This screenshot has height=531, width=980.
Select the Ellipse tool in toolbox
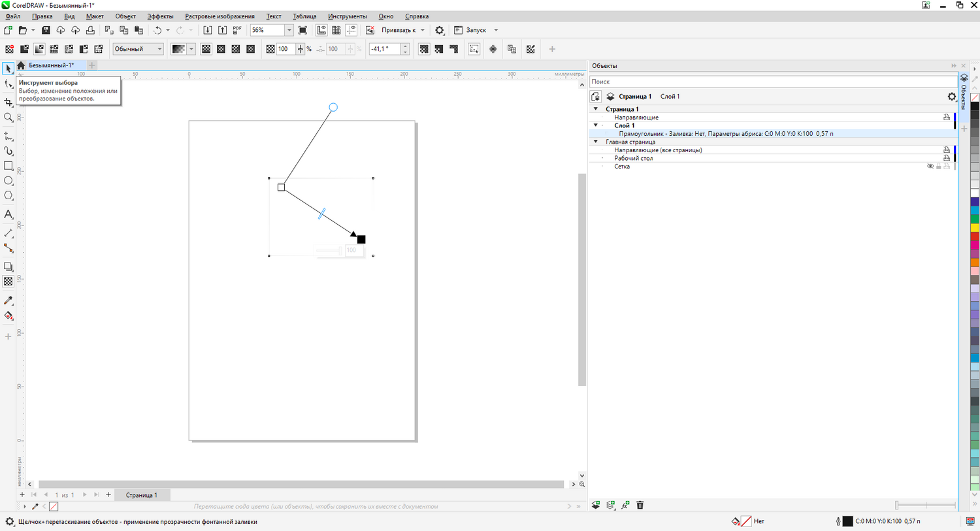(x=8, y=181)
